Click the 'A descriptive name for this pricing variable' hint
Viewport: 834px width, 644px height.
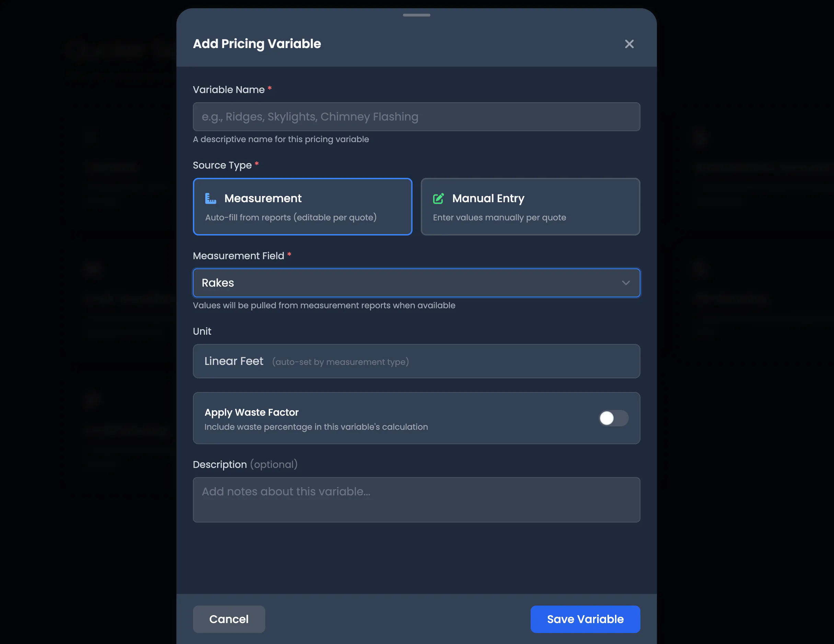pyautogui.click(x=281, y=139)
